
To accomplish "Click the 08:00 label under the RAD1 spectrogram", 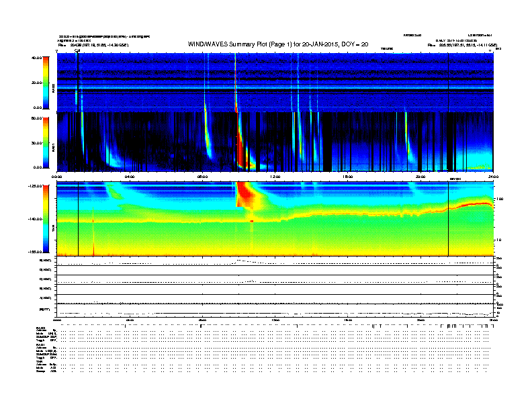I will click(x=202, y=177).
